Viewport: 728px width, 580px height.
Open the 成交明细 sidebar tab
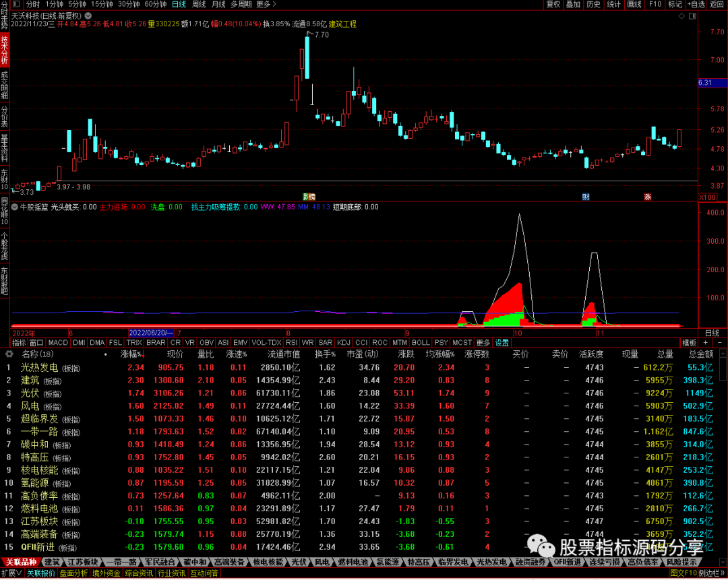[x=5, y=85]
